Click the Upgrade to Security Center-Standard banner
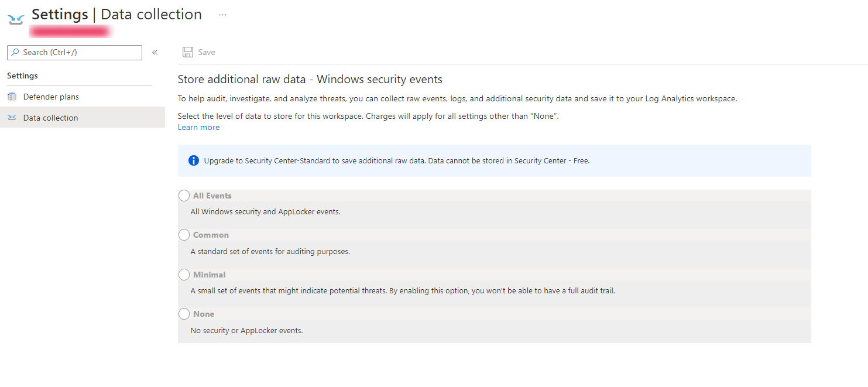This screenshot has width=868, height=387. 495,160
